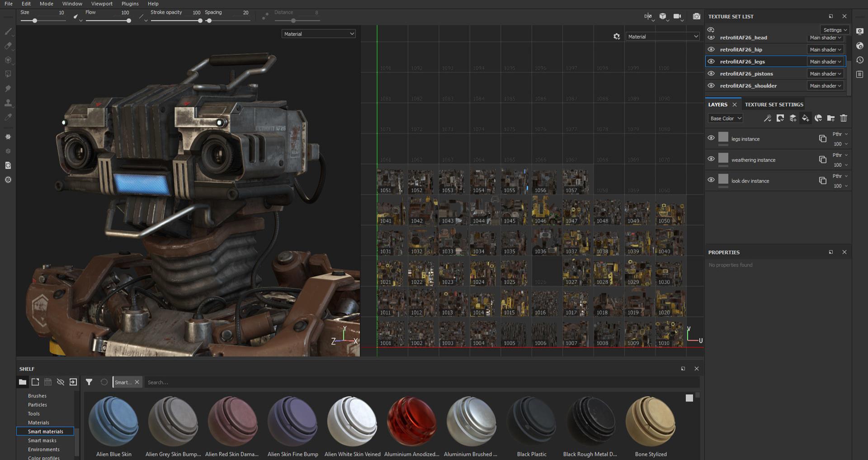Open the Viewport menu

point(101,4)
